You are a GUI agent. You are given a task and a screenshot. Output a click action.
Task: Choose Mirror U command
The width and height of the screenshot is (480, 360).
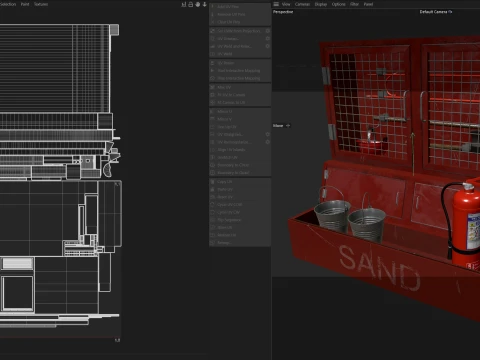[x=240, y=111]
